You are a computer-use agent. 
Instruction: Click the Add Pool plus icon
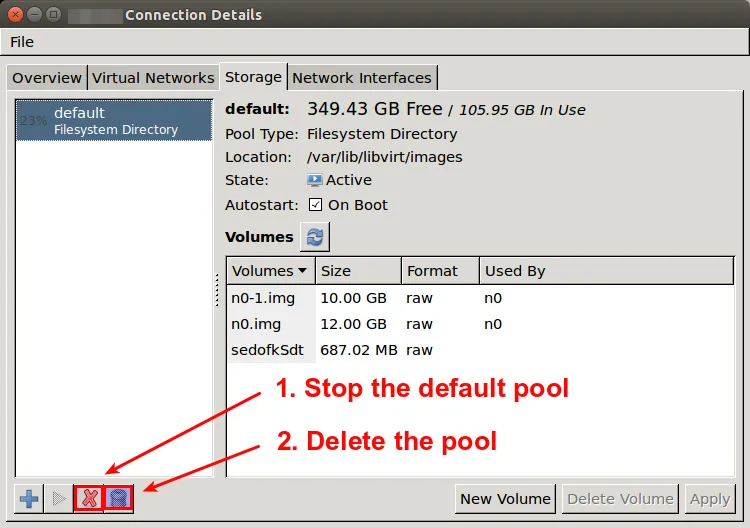point(29,499)
